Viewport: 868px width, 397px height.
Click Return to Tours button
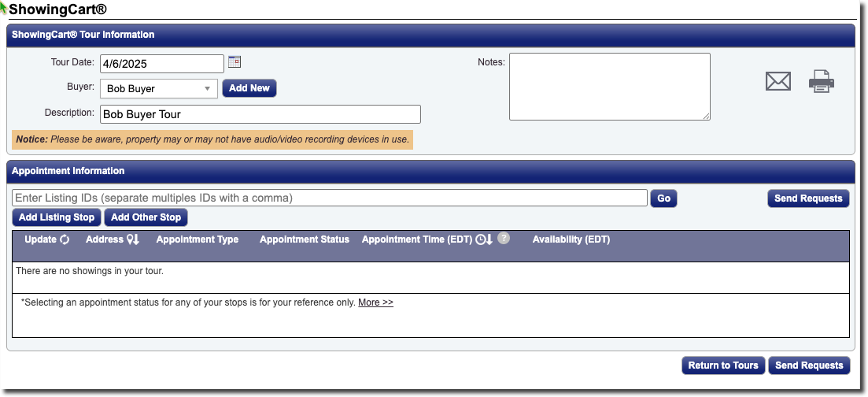[722, 365]
